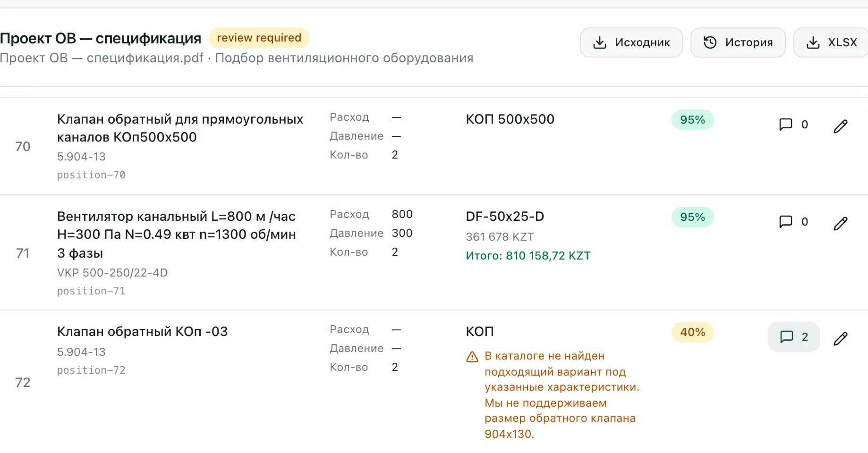Open comments for position 70
The height and width of the screenshot is (453, 868).
(x=793, y=125)
